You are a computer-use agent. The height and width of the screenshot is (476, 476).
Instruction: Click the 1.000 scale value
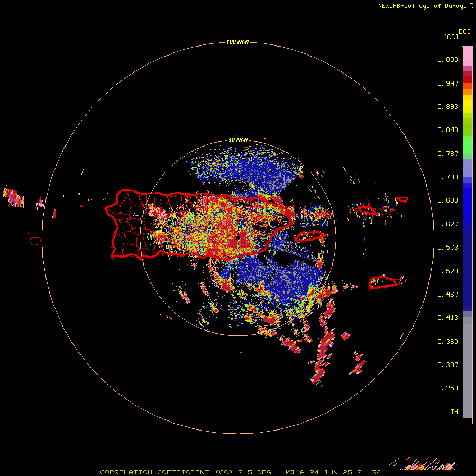tap(448, 59)
